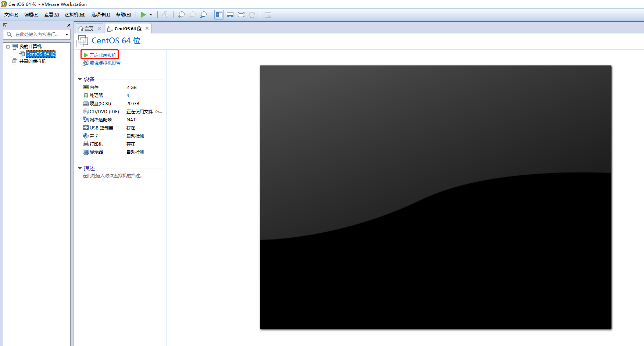Viewport: 644px width, 346px height.
Task: Open the 编辑(E) menu
Action: click(31, 15)
